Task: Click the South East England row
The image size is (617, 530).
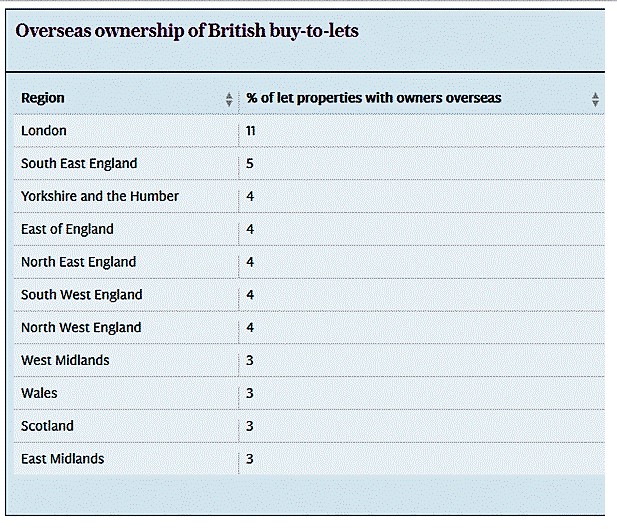Action: pos(309,163)
